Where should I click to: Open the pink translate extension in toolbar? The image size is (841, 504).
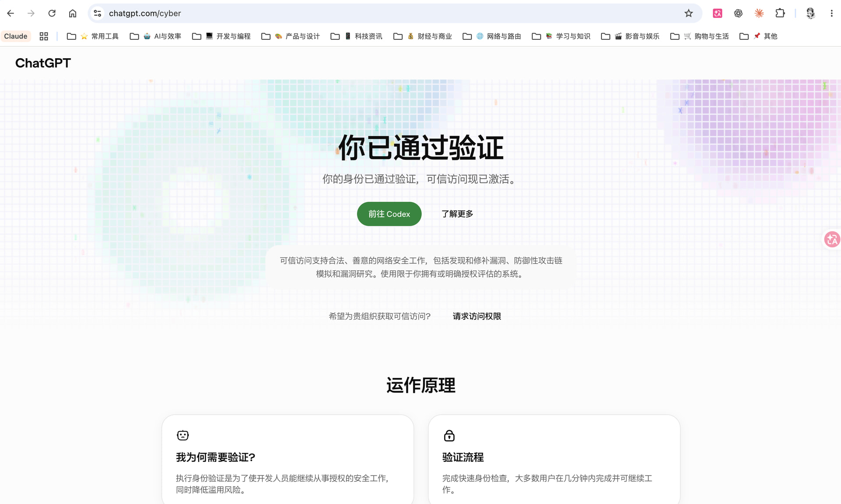click(717, 14)
